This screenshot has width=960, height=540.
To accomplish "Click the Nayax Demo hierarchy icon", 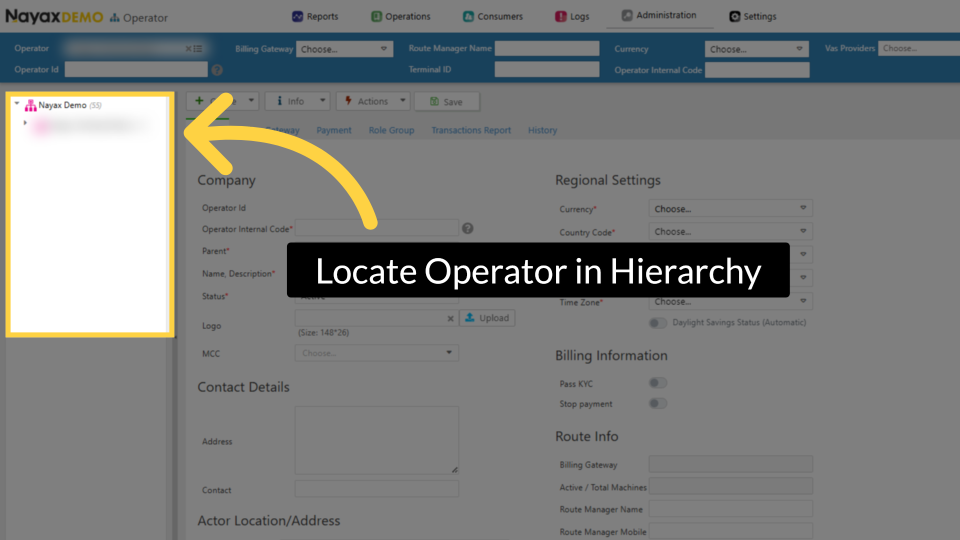I will click(x=30, y=105).
